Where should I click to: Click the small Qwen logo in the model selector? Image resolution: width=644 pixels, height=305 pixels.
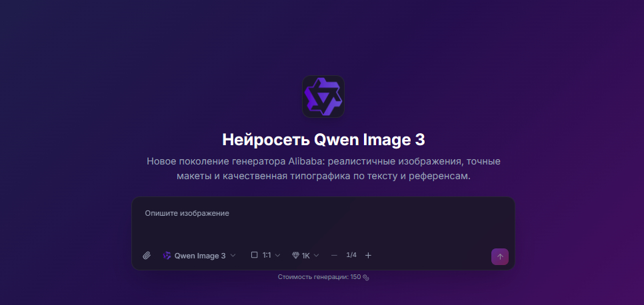167,255
